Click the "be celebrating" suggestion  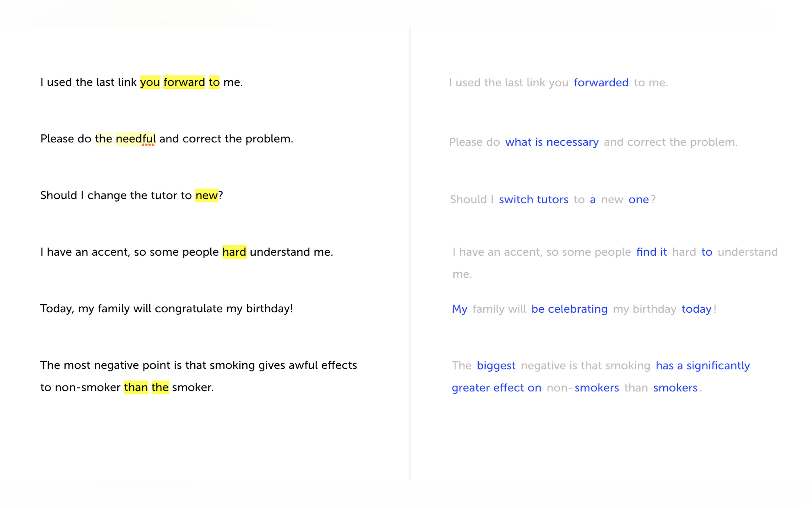click(569, 309)
